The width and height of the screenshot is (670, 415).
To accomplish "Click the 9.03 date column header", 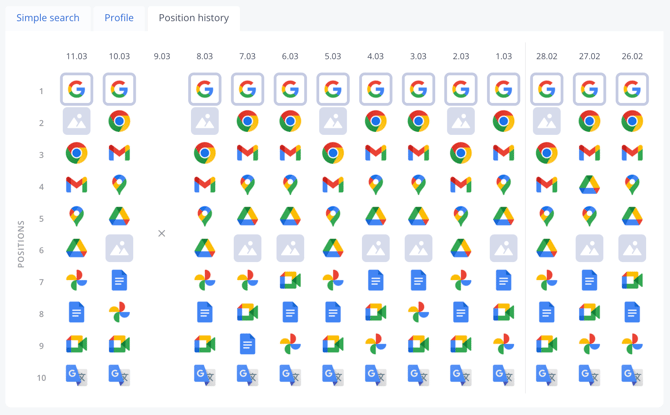I will 162,57.
